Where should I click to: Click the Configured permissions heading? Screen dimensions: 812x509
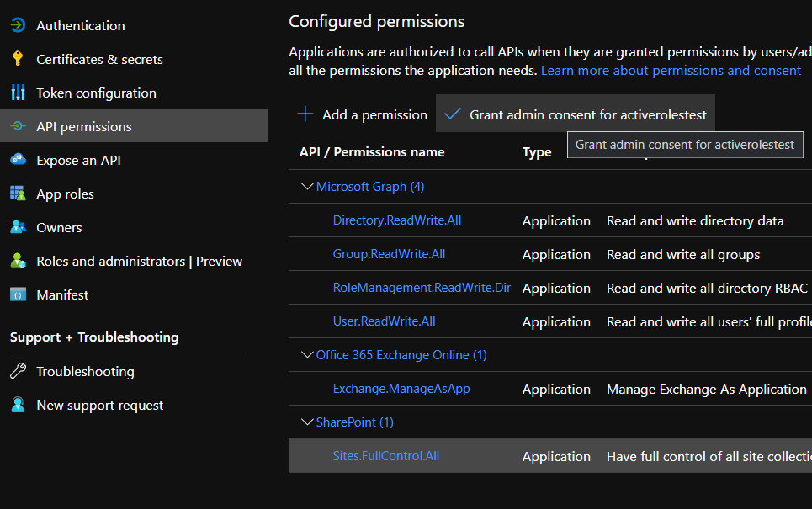(376, 21)
